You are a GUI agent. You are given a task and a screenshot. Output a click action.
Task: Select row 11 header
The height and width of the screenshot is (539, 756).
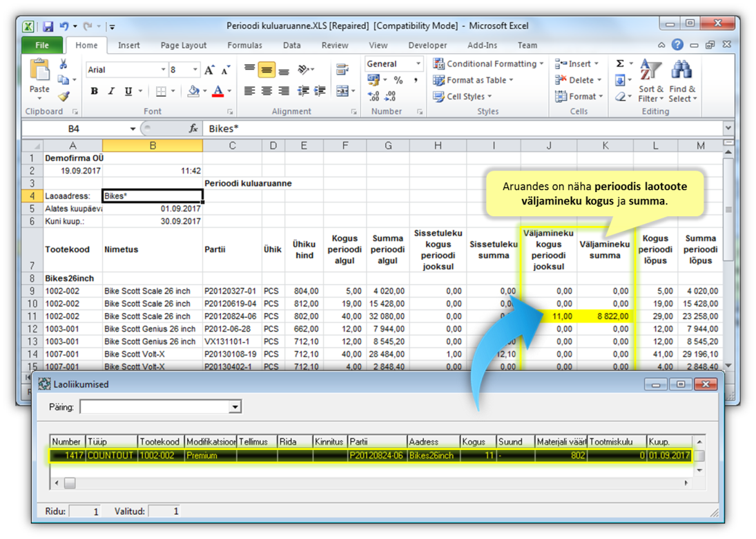(x=32, y=316)
